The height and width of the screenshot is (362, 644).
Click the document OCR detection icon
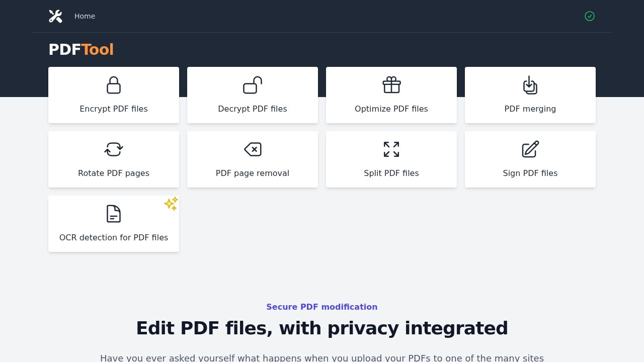point(114,214)
